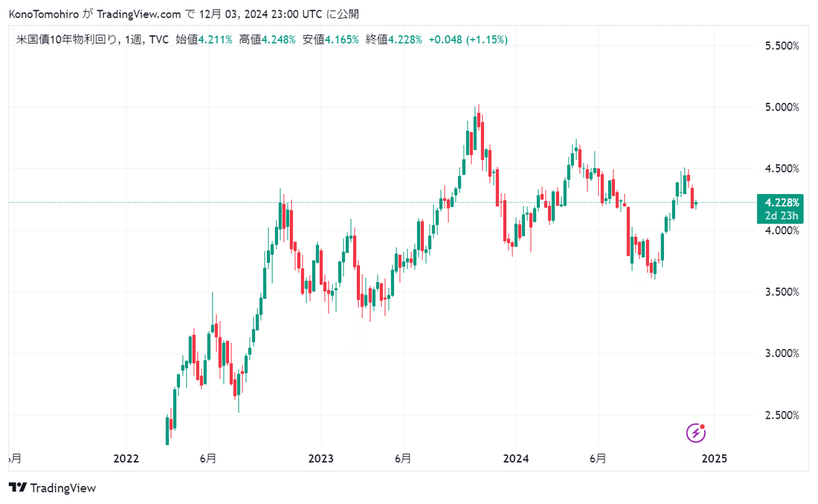818x504 pixels.
Task: Click the 5.500% price axis label
Action: tap(782, 46)
